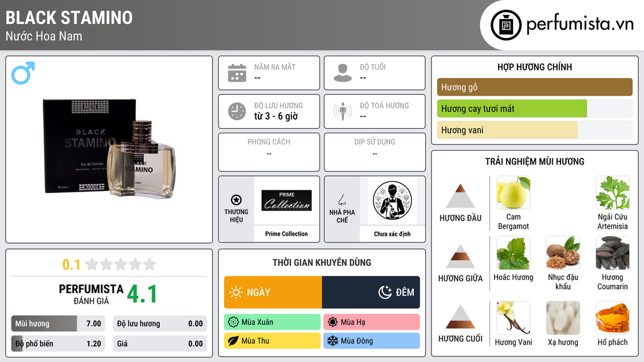This screenshot has width=644, height=362.
Task: Click the sun icon in Mùa Hạ
Action: (x=333, y=322)
